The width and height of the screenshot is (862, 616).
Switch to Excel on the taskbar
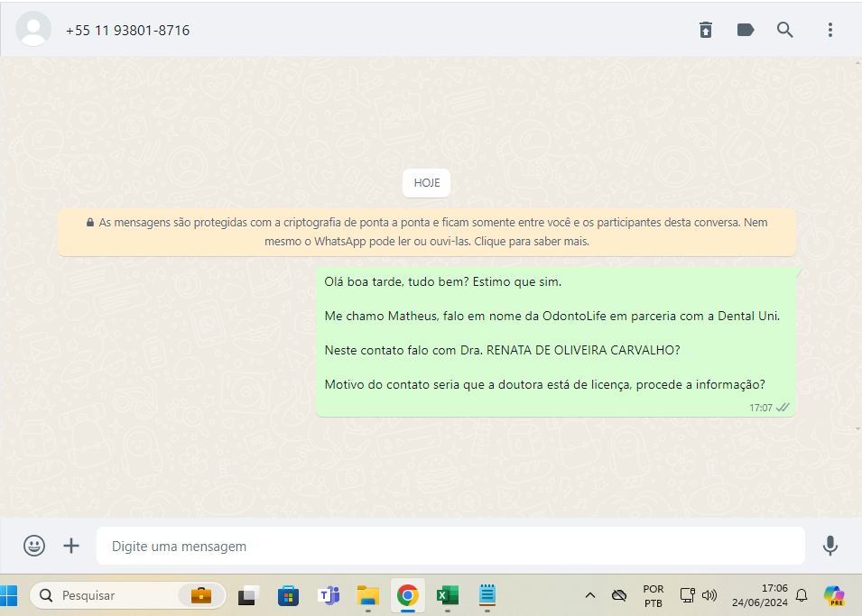pos(448,595)
